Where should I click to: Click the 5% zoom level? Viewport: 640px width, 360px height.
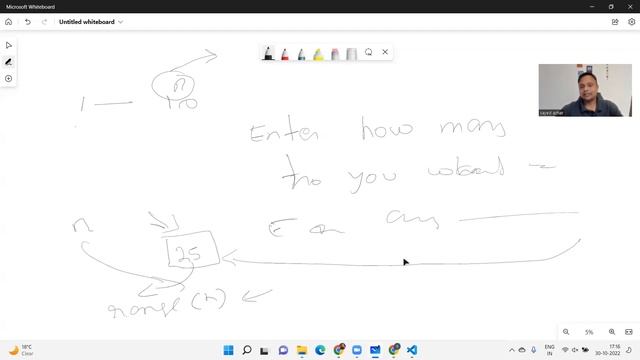coord(589,332)
